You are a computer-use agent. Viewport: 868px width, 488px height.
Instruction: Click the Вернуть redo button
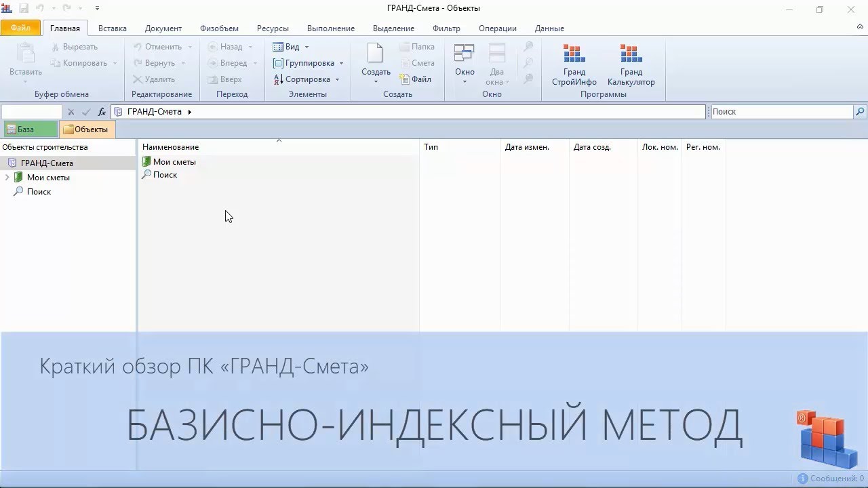pos(155,63)
